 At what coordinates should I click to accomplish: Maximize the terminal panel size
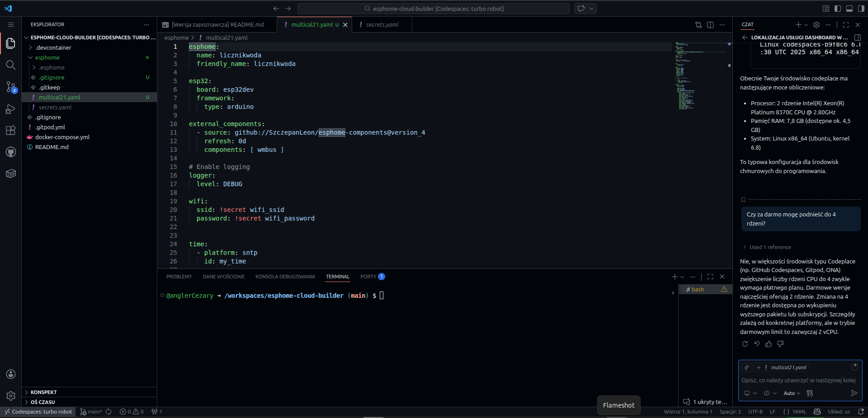(x=710, y=277)
